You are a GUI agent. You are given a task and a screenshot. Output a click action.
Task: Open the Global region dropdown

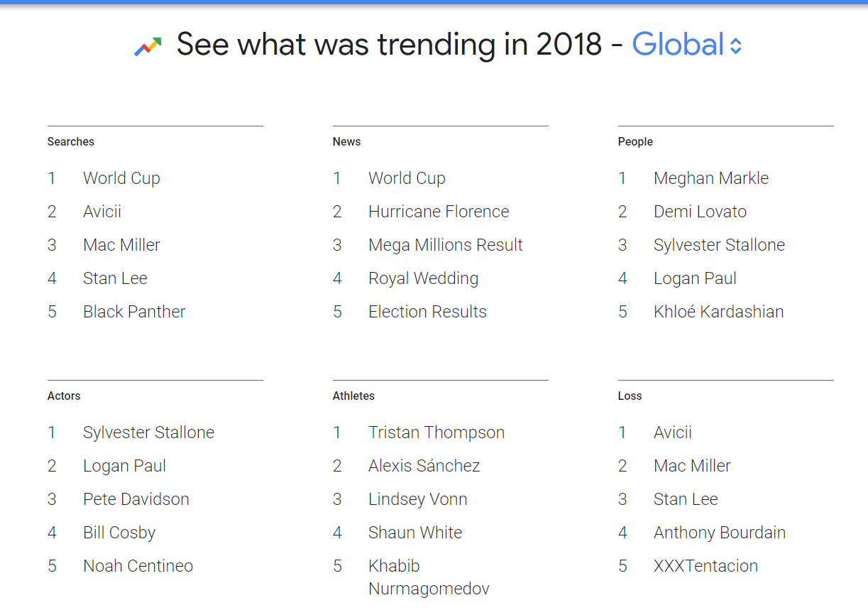[687, 45]
